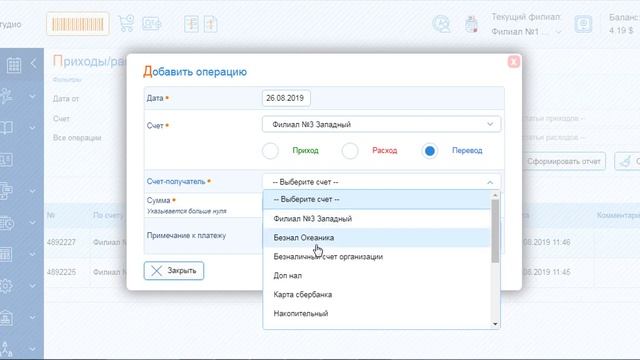Select the Приход radio button
Image resolution: width=640 pixels, height=360 pixels.
click(x=270, y=151)
